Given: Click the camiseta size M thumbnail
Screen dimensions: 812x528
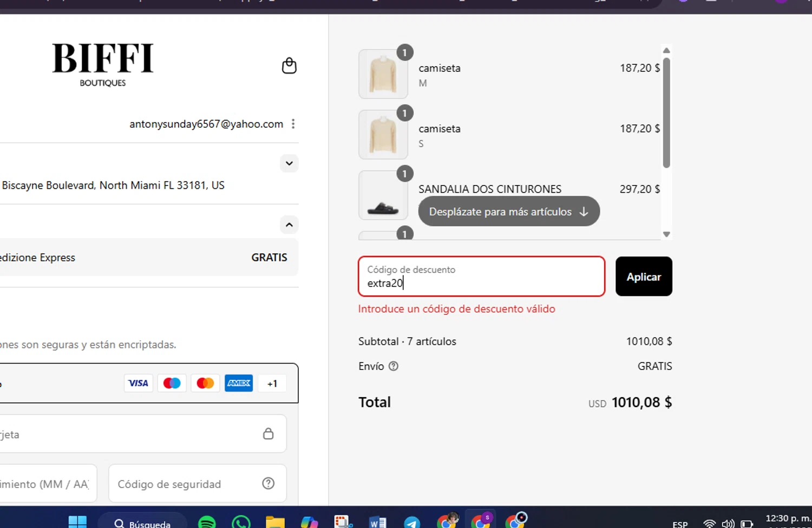Looking at the screenshot, I should click(x=383, y=74).
